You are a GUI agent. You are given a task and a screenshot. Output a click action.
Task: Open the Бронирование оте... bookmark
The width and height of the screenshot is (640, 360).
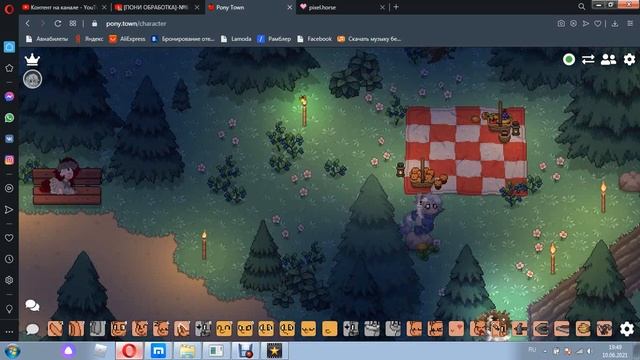(182, 39)
